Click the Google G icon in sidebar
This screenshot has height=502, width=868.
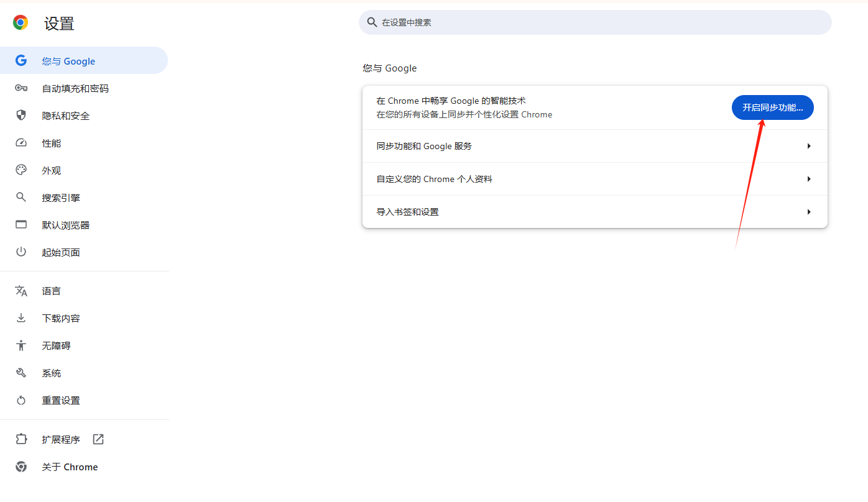coord(21,60)
